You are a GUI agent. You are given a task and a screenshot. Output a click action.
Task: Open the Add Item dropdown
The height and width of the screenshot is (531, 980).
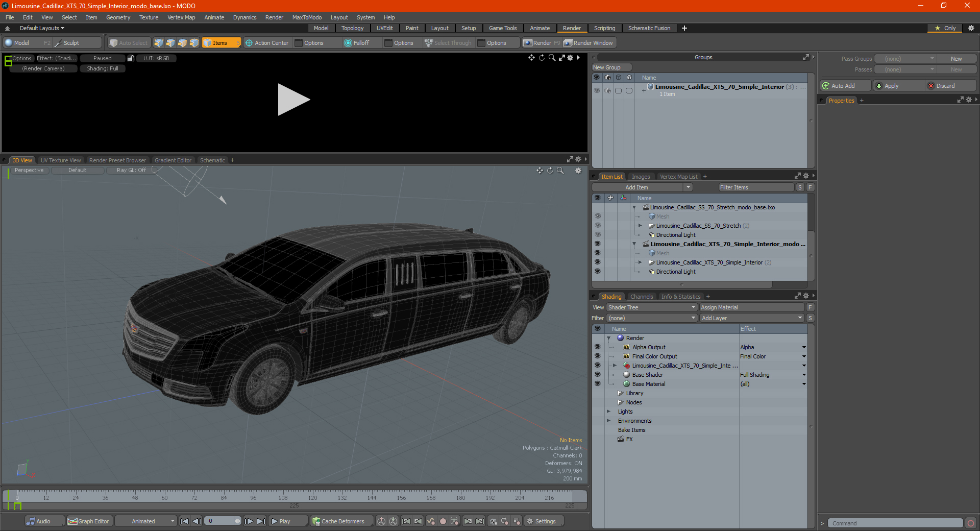point(689,187)
